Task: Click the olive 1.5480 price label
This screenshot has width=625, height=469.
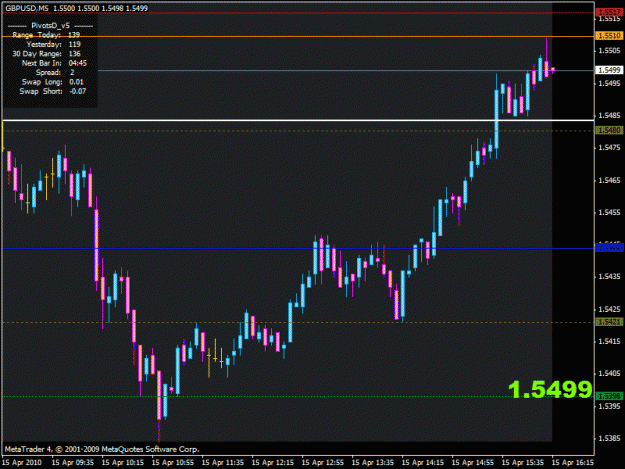Action: click(609, 130)
